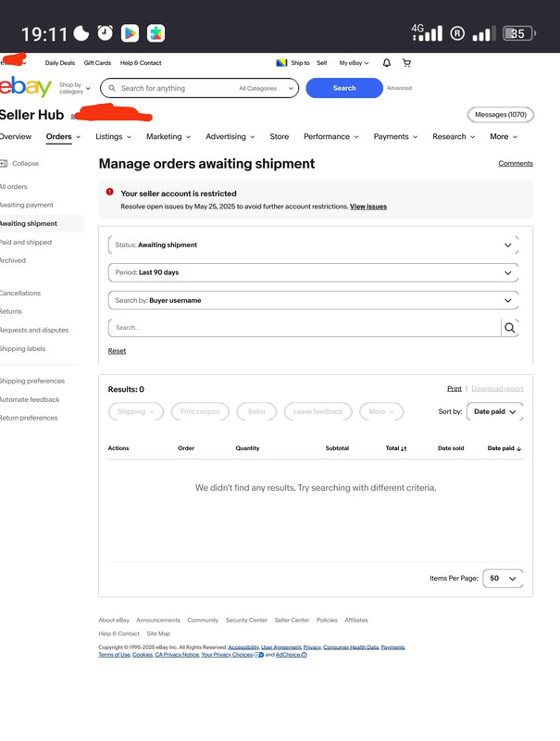The height and width of the screenshot is (741, 560).
Task: Select Requests and disputes in sidebar
Action: point(34,330)
